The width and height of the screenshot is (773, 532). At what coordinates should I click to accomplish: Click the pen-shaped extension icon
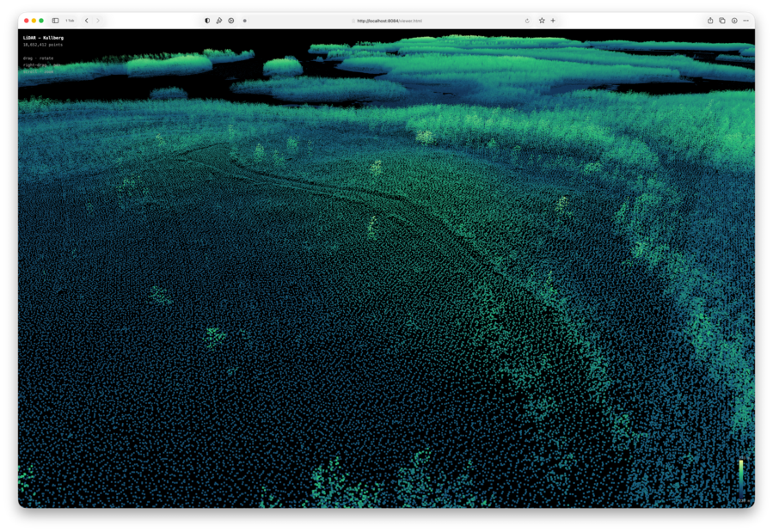click(x=219, y=21)
